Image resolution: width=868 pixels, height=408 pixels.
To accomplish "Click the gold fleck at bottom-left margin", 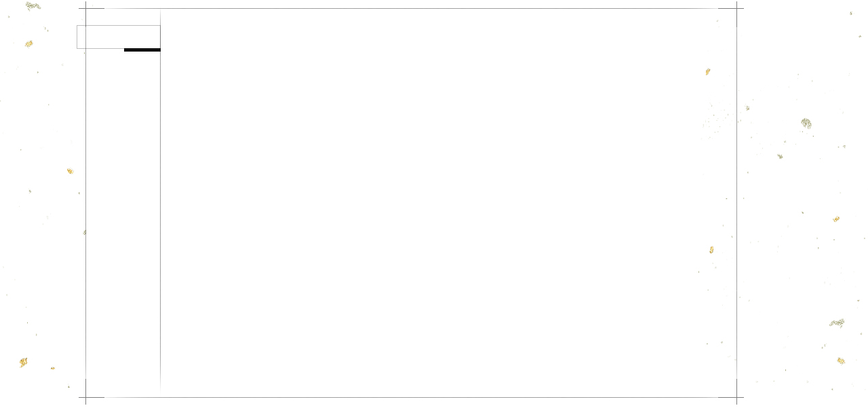I will pyautogui.click(x=23, y=363).
